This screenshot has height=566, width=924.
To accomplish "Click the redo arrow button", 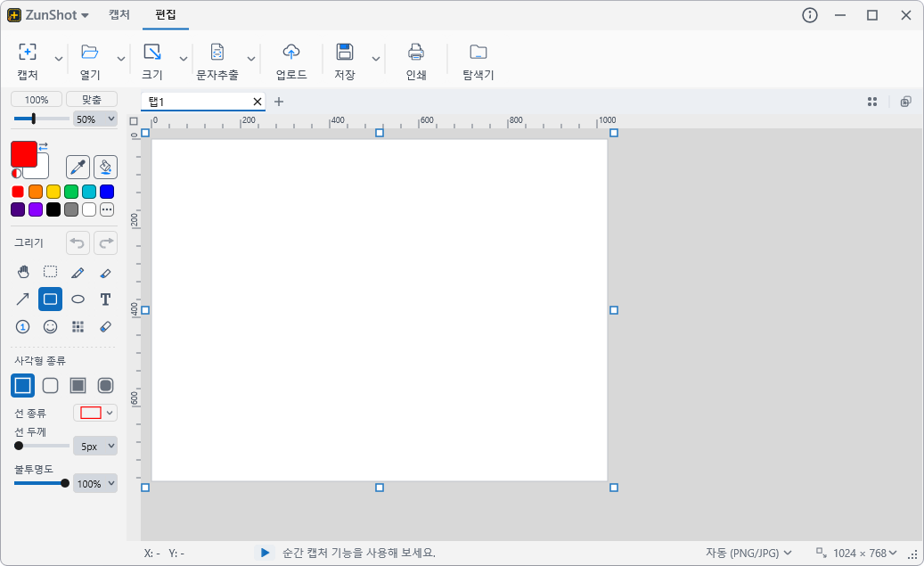I will point(105,243).
